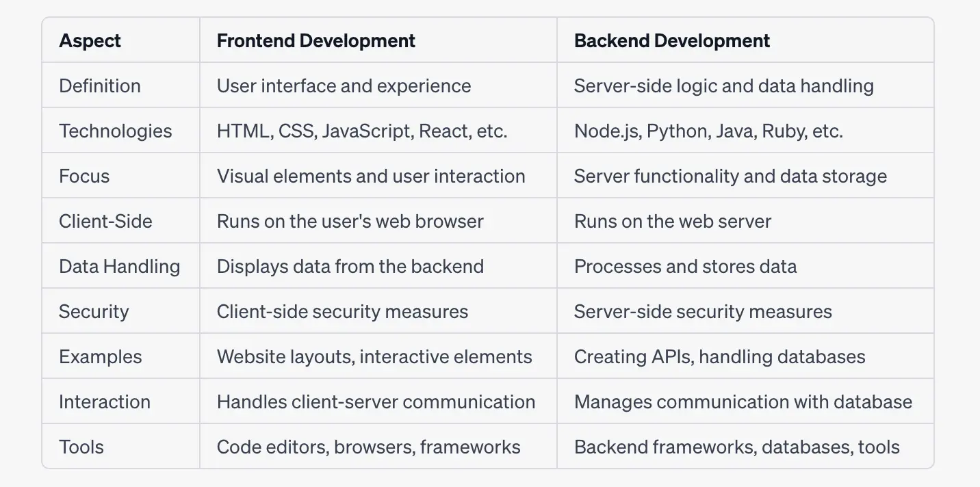The image size is (980, 487).
Task: Click 'Code editors, browsers, frameworks' cell
Action: coord(368,447)
